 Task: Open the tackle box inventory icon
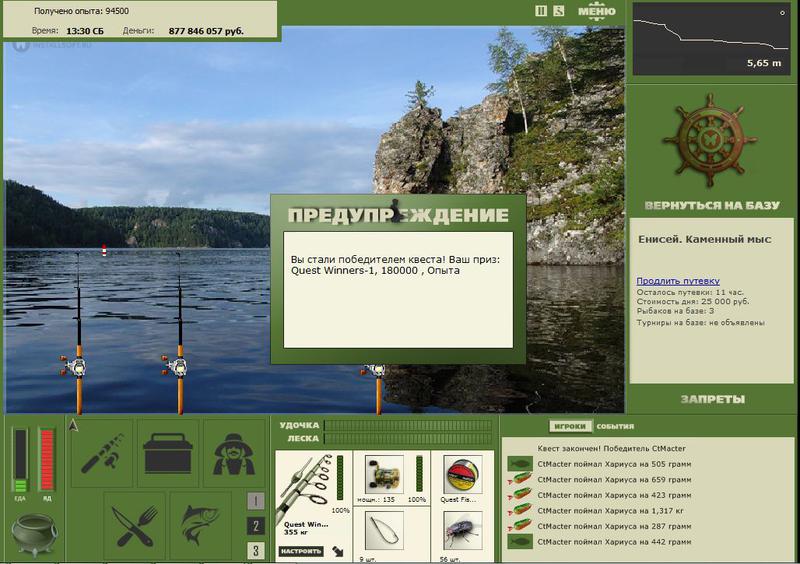168,453
